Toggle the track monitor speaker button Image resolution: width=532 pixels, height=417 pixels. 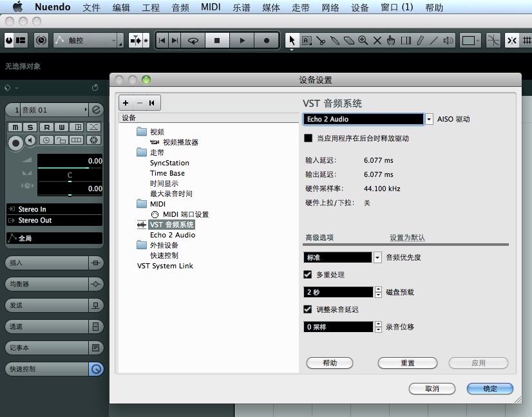pyautogui.click(x=30, y=140)
